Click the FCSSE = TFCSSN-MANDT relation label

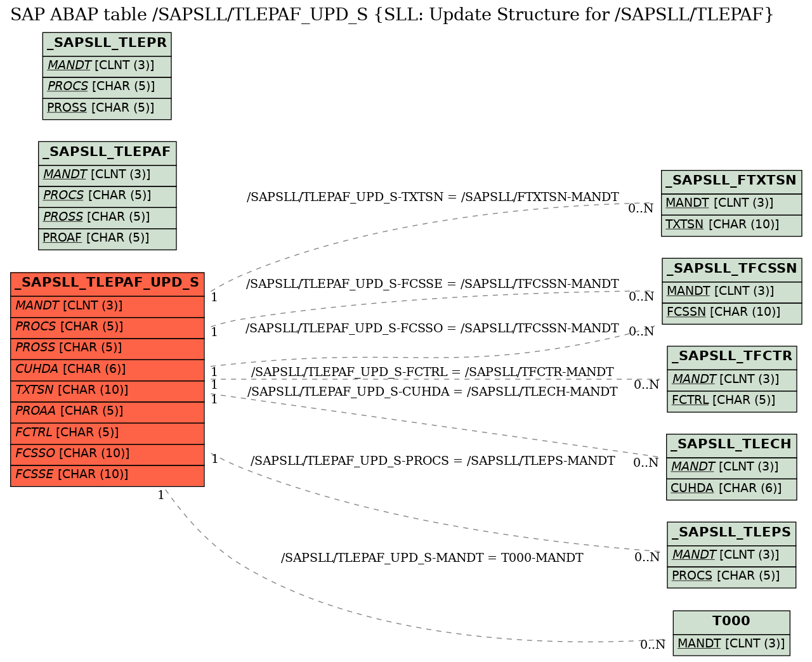[x=433, y=284]
